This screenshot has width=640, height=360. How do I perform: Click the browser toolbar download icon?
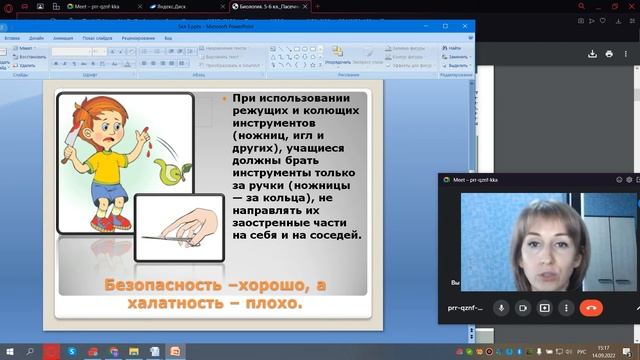click(618, 21)
